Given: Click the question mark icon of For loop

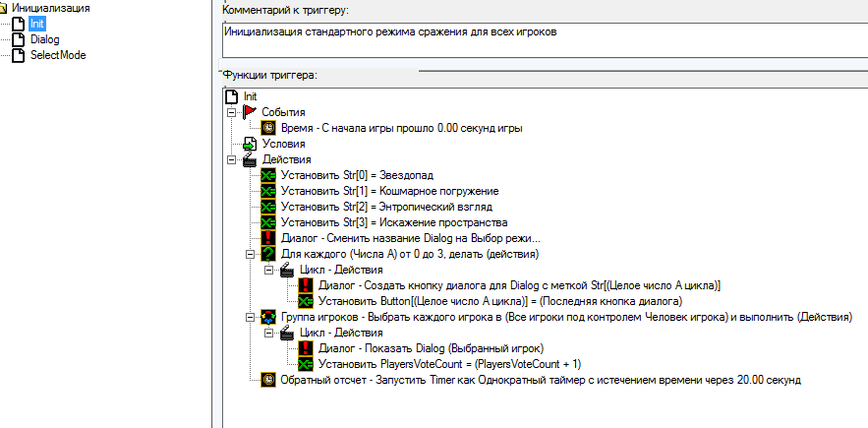Looking at the screenshot, I should (269, 254).
